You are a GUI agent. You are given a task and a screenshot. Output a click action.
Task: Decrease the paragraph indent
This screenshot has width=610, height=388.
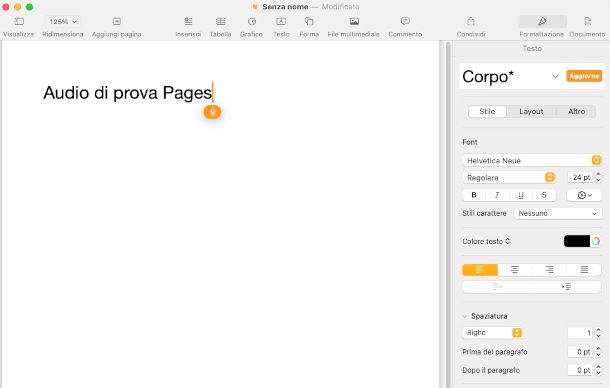click(x=497, y=286)
